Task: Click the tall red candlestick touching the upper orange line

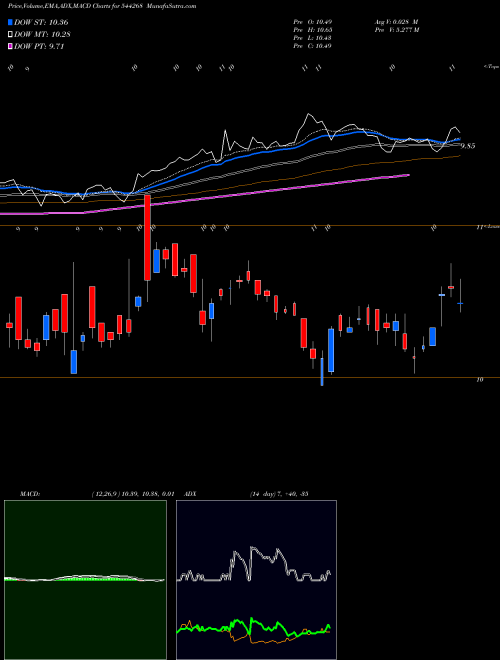Action: tap(147, 237)
